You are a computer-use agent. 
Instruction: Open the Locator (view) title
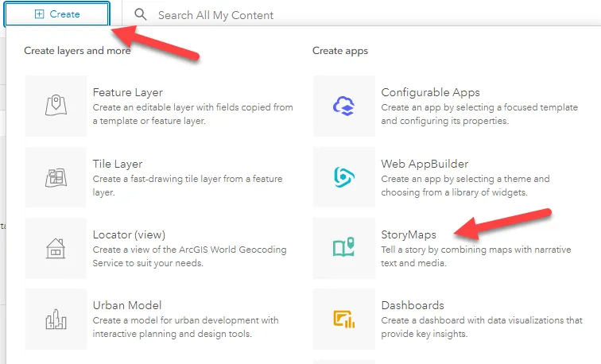[129, 234]
